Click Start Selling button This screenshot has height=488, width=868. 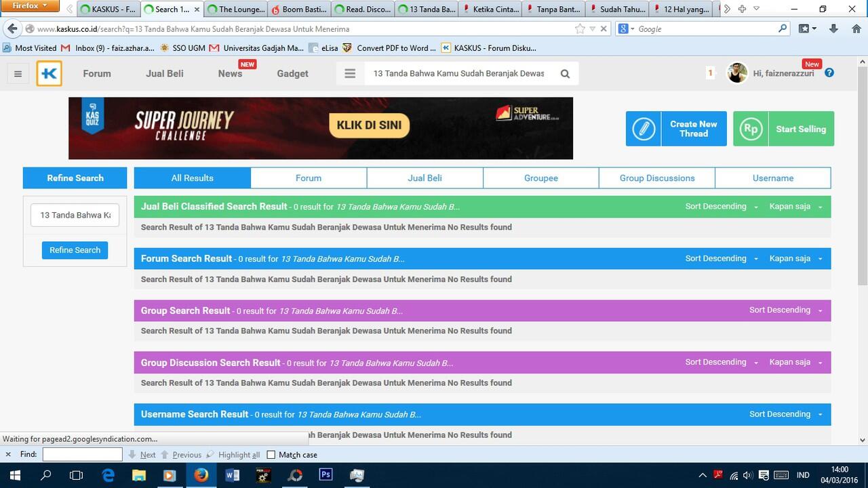[x=784, y=129]
